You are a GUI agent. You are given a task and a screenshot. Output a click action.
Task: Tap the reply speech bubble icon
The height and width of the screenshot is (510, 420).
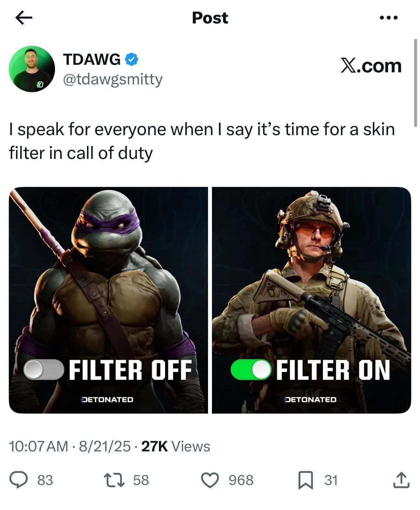(x=18, y=480)
